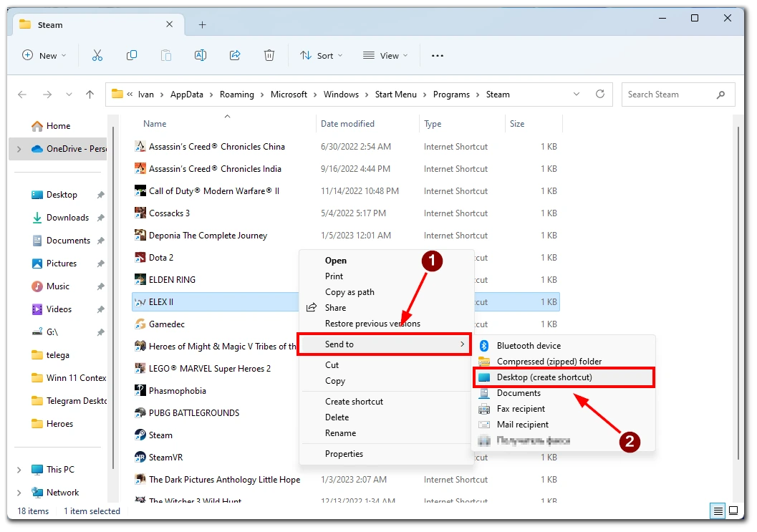Click the Rename toolbar icon
The width and height of the screenshot is (757, 532).
201,56
